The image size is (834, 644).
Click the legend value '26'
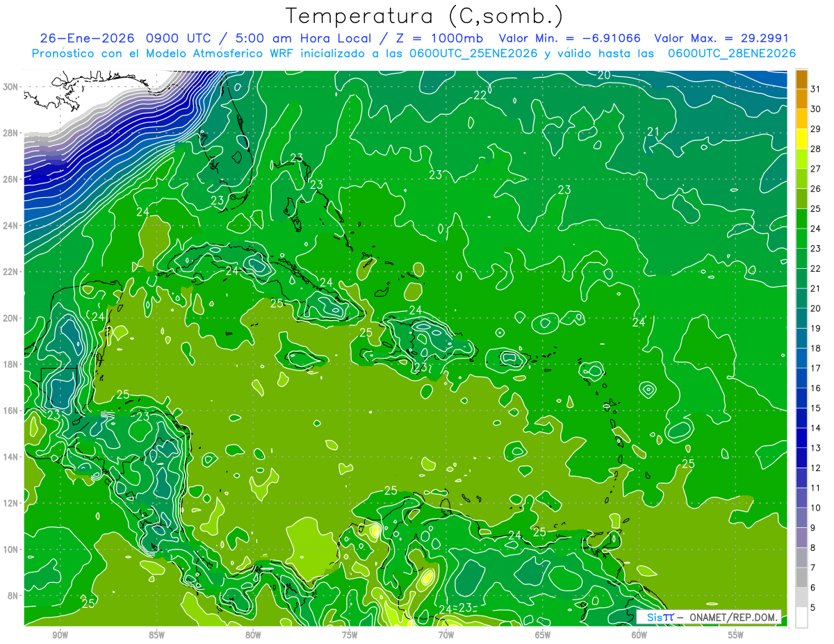pyautogui.click(x=816, y=188)
